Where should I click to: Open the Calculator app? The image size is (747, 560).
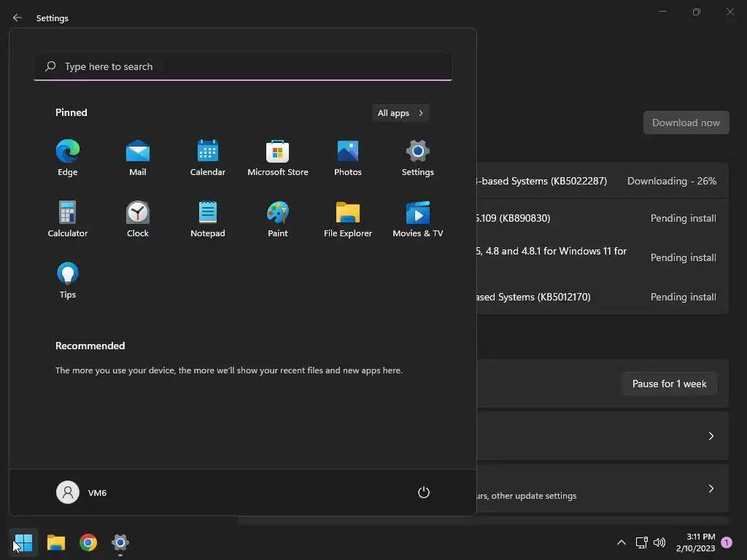[x=68, y=219]
